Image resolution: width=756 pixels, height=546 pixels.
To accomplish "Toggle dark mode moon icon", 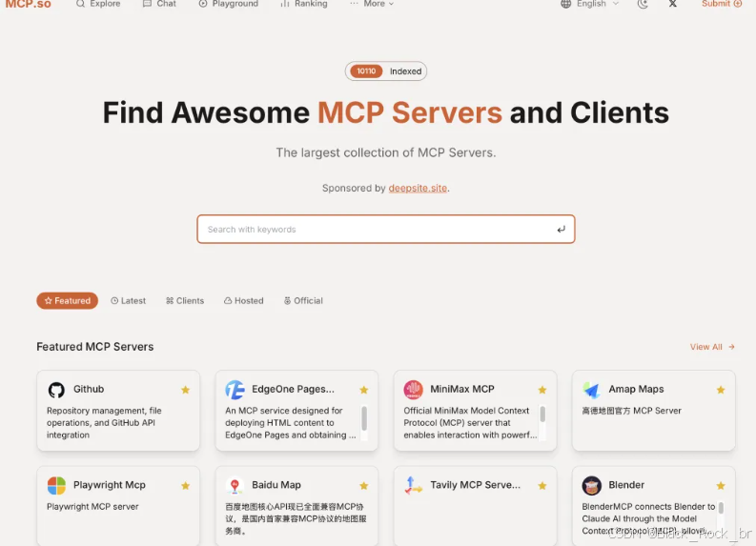I will 643,4.
